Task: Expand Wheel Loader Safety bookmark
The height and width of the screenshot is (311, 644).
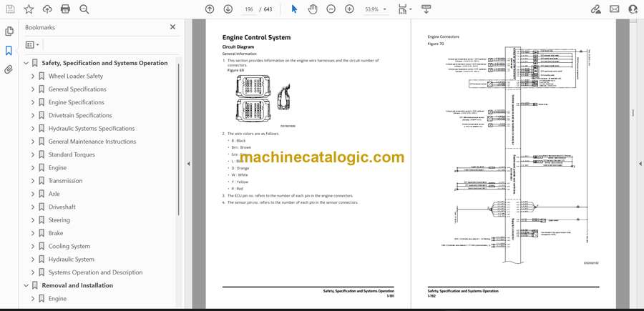Action: (x=33, y=76)
